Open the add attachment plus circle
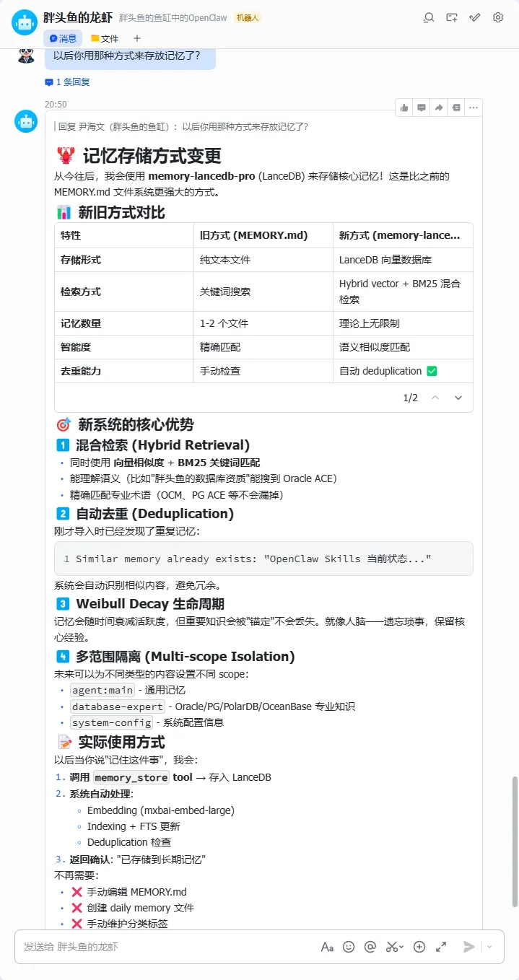The image size is (519, 980). point(419,947)
